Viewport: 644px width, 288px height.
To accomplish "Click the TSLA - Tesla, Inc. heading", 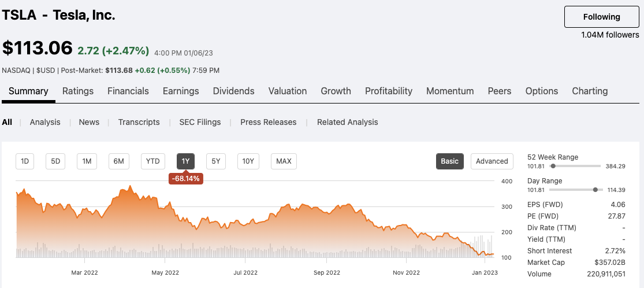I will point(59,15).
